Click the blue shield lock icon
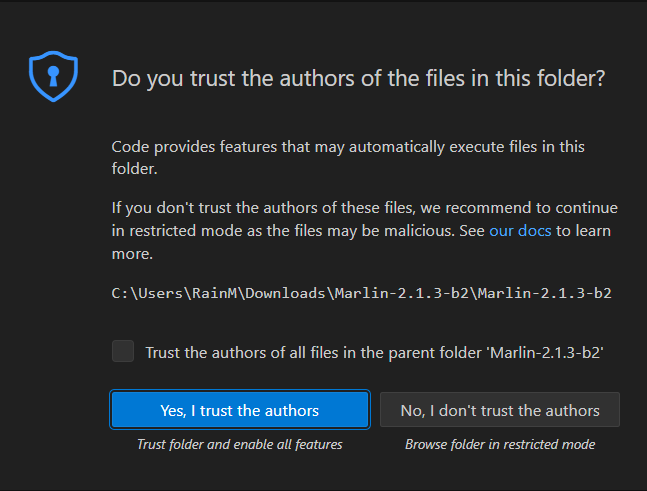The width and height of the screenshot is (647, 491). click(53, 77)
